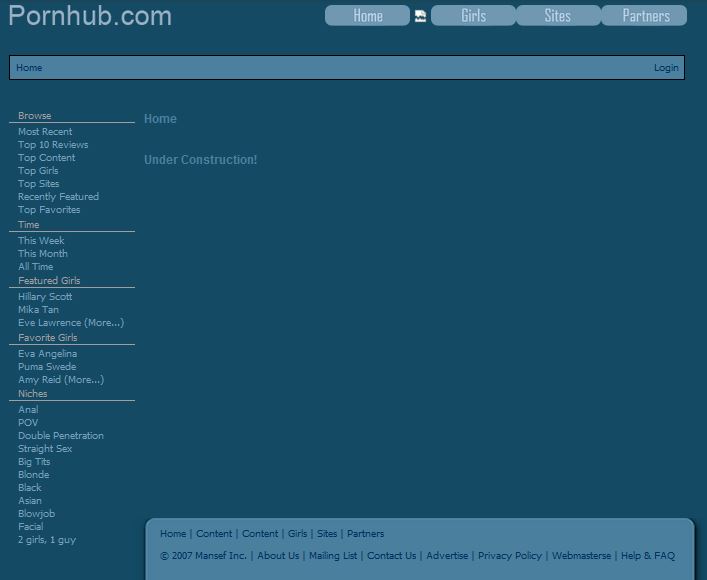Viewport: 707px width, 580px height.
Task: Click the Browse section header
Action: point(35,115)
